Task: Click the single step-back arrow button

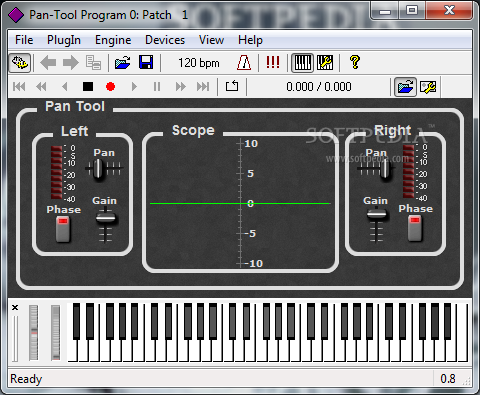Action: coord(65,87)
